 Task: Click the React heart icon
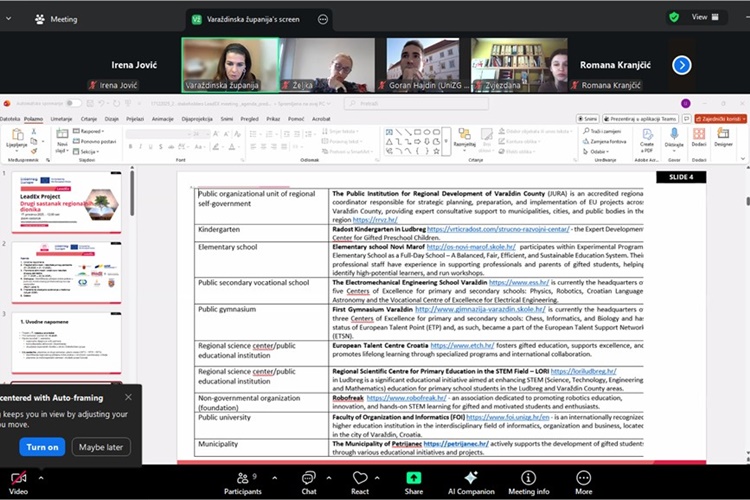coord(360,478)
